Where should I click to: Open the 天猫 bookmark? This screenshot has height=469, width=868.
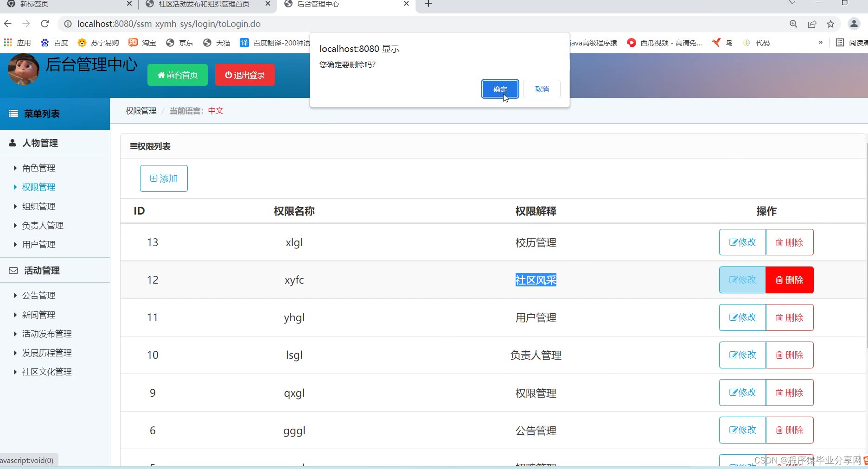(217, 43)
